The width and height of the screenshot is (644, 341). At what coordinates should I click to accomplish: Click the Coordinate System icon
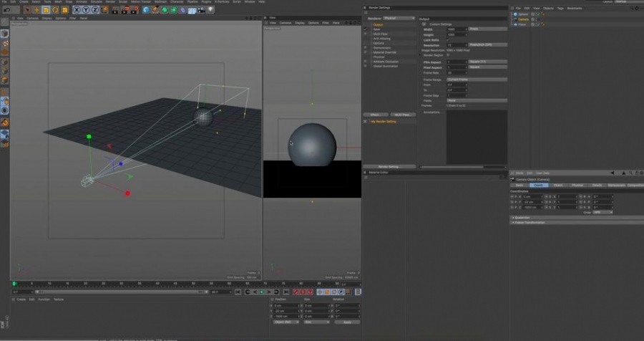104,9
